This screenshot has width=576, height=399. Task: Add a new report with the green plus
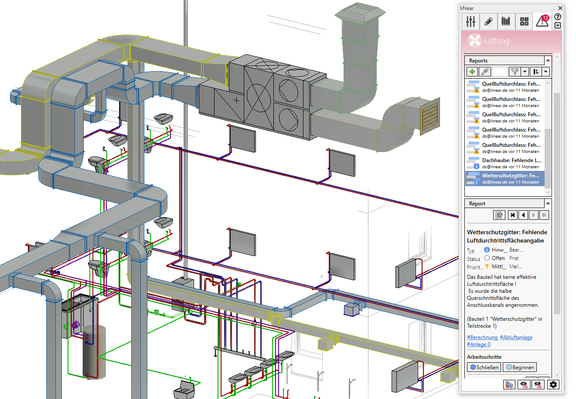(472, 72)
